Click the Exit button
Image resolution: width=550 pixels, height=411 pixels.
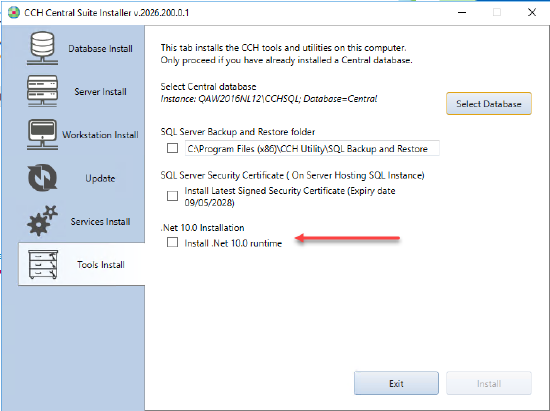396,383
